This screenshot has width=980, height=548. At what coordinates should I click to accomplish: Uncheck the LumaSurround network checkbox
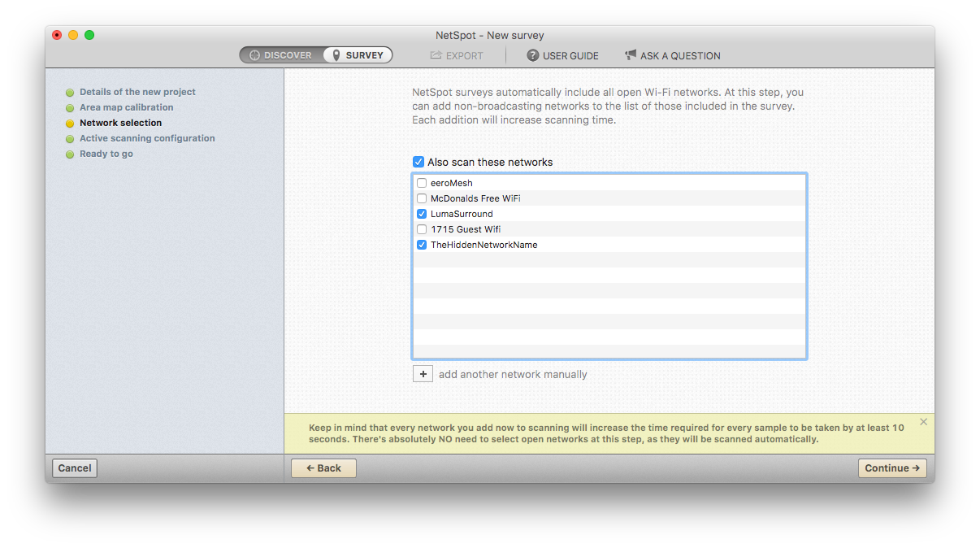(x=422, y=214)
